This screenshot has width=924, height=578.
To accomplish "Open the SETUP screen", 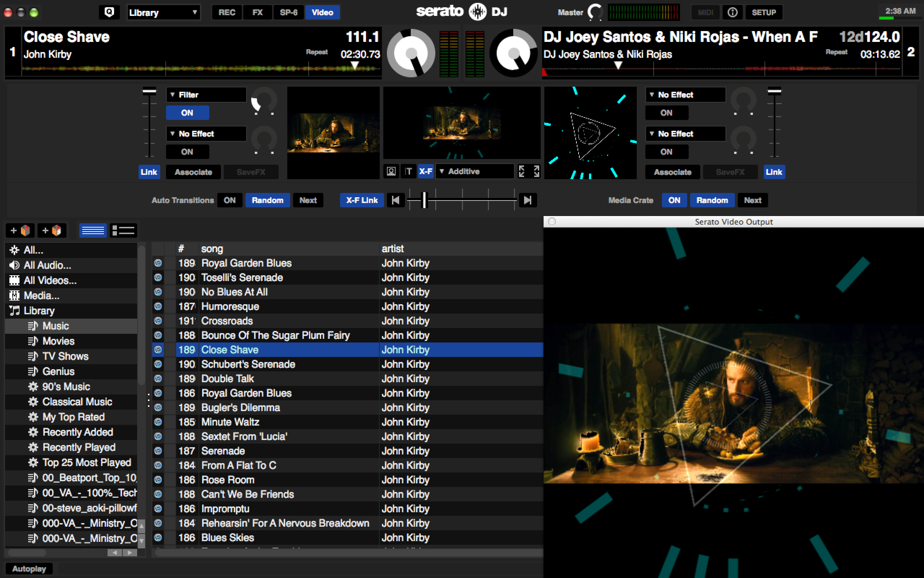I will (x=764, y=12).
